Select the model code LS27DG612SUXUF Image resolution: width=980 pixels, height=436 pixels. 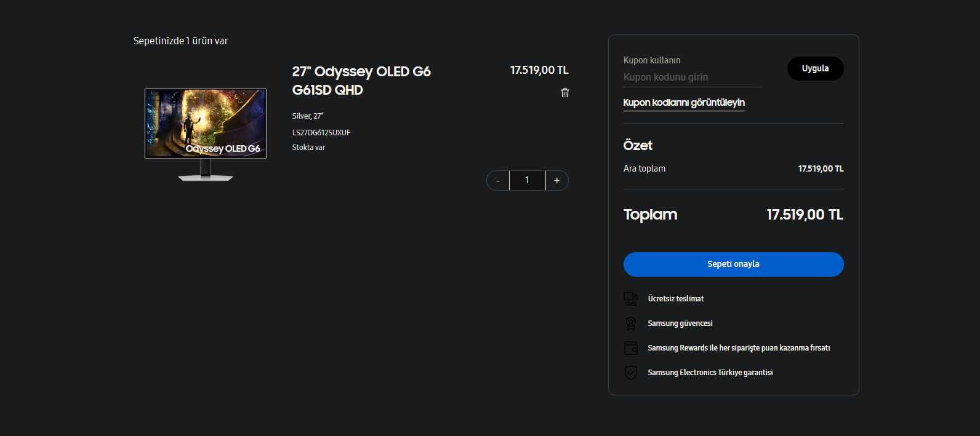pyautogui.click(x=321, y=133)
